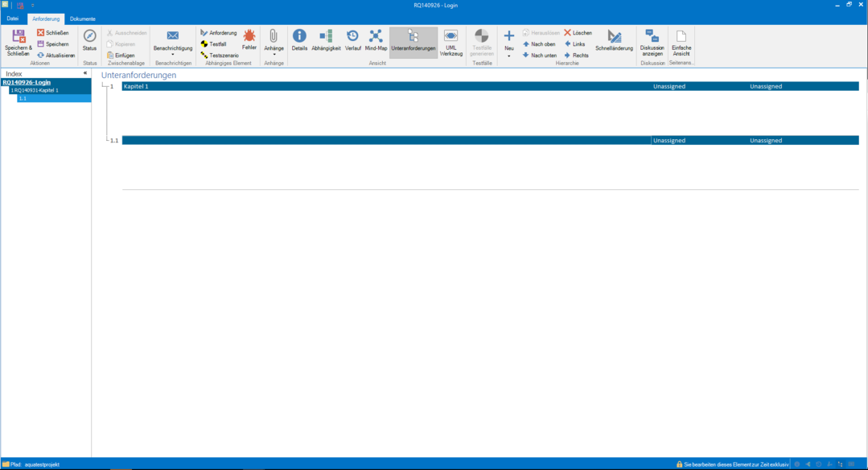Screen dimensions: 868x470
Task: Open the Details info view
Action: point(299,37)
